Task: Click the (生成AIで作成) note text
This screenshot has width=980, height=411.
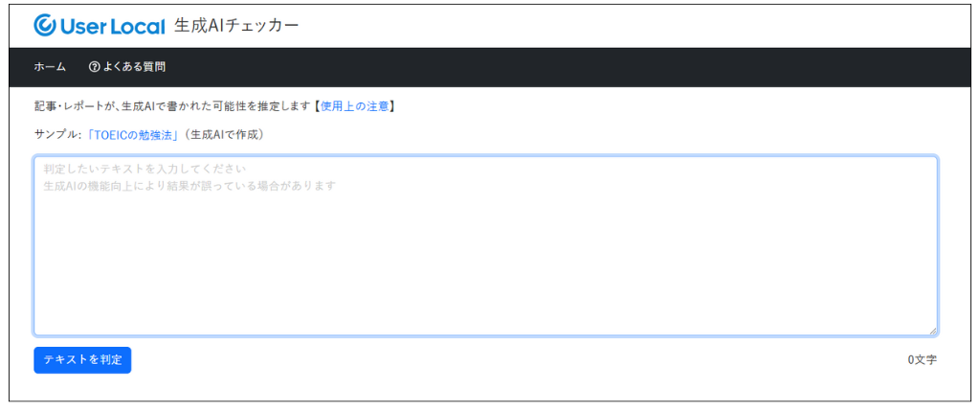Action: tap(224, 135)
